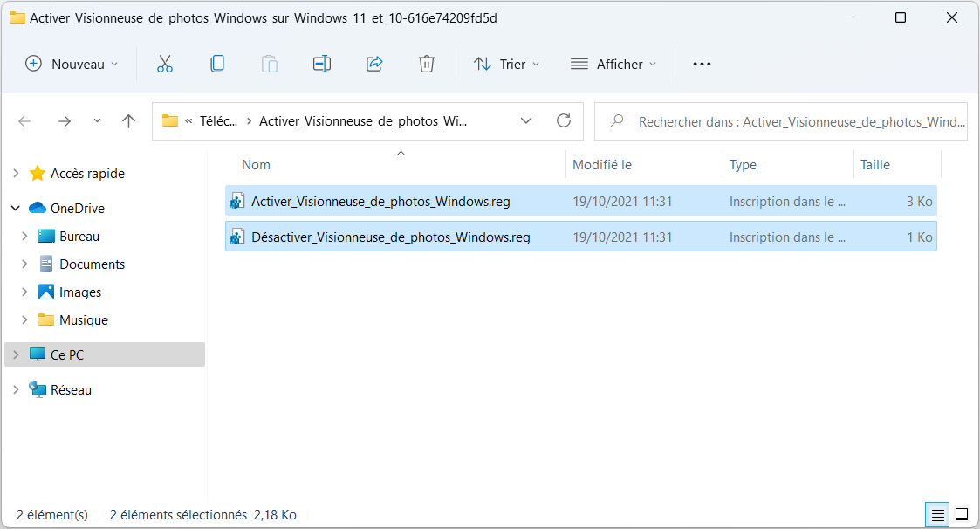Screen dimensions: 980x529
Task: Maximize the Explorer window
Action: [x=901, y=17]
